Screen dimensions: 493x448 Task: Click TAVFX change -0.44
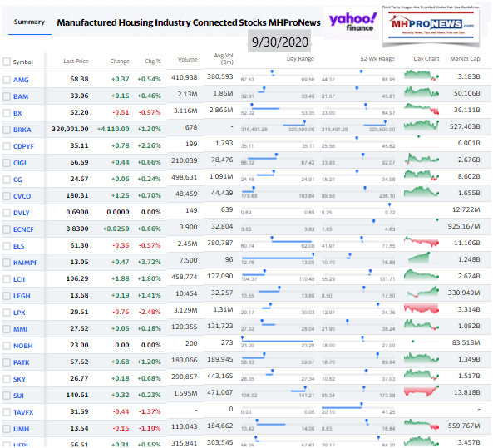[x=121, y=411]
